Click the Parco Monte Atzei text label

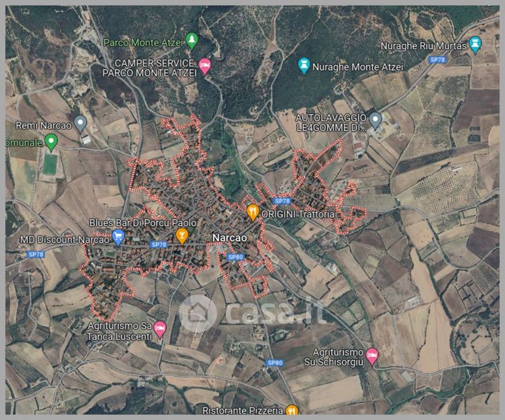pos(143,43)
